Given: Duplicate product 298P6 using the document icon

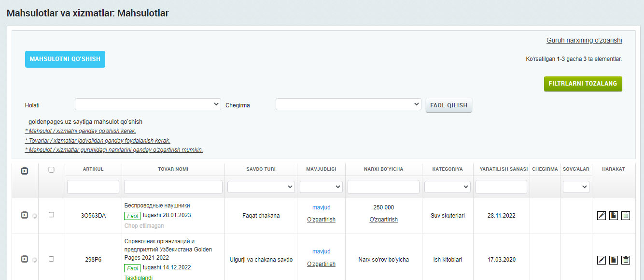Looking at the screenshot, I should (613, 260).
